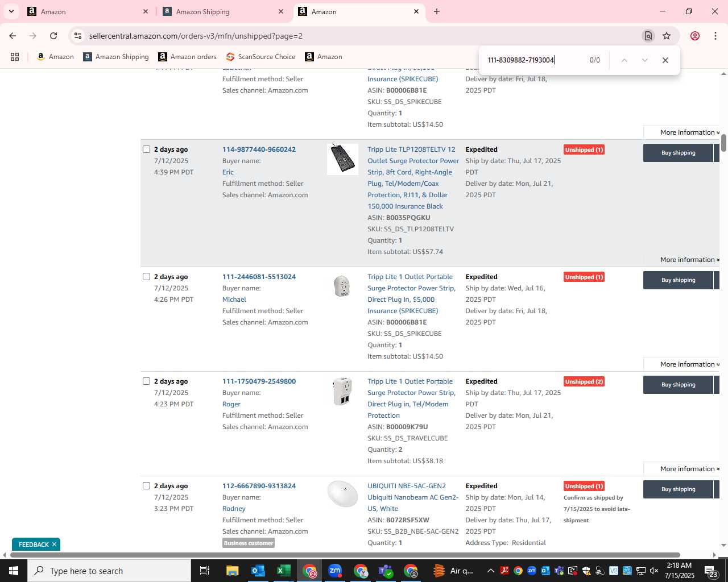Open Microsoft Teams from the taskbar
The width and height of the screenshot is (728, 582).
coord(386,571)
